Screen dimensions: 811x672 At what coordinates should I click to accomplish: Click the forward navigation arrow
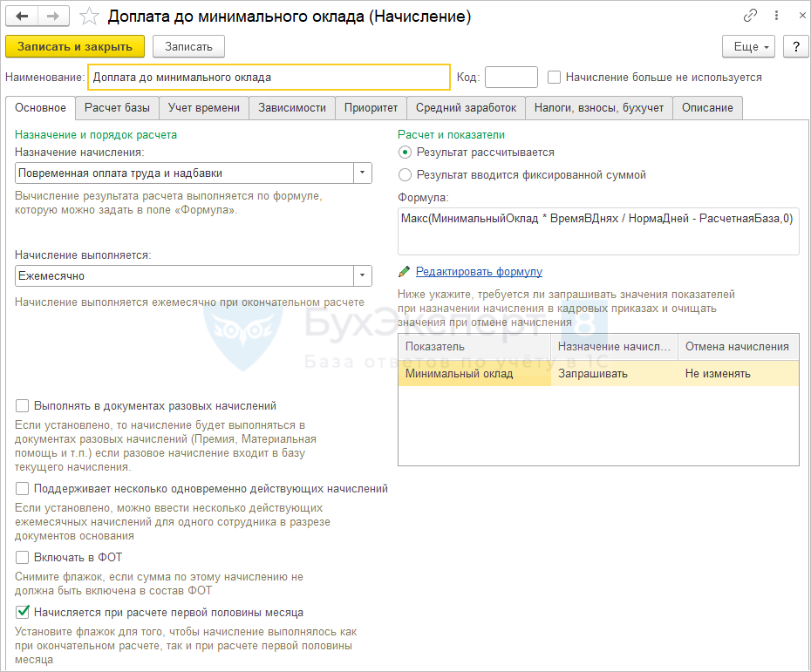click(53, 16)
